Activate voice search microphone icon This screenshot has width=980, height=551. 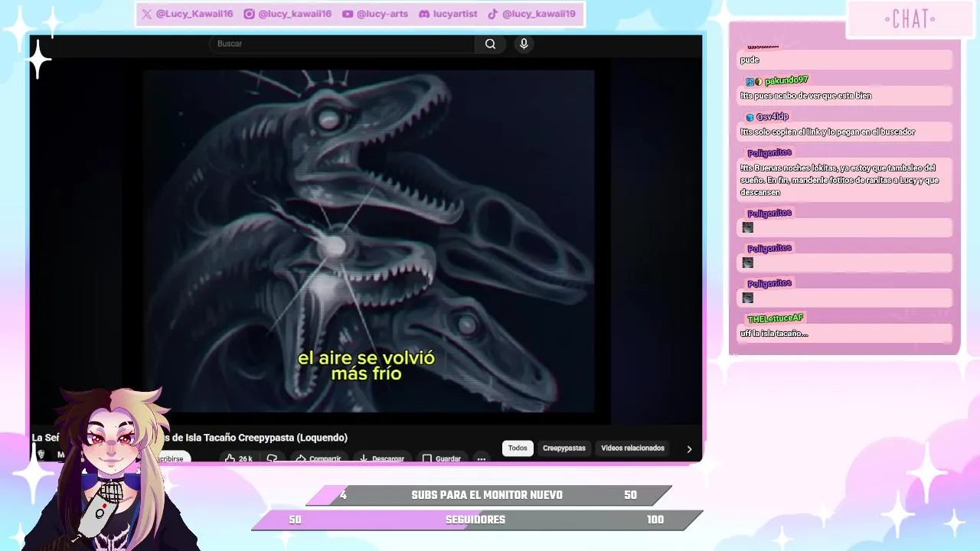524,44
